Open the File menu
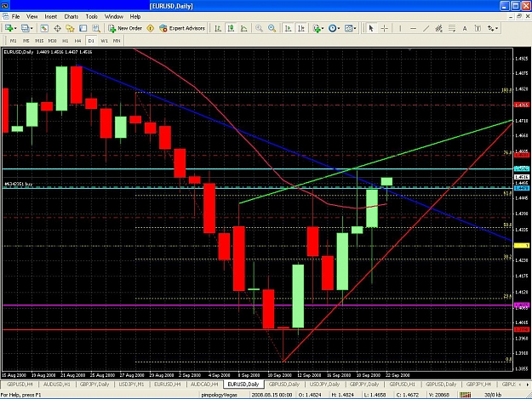Viewport: 532px width, 399px height. [x=15, y=17]
